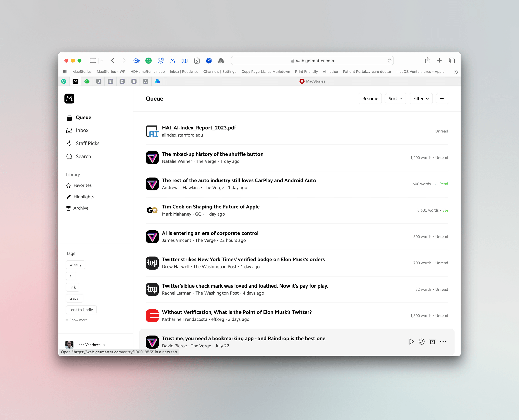The height and width of the screenshot is (420, 519).
Task: Select the 'ai' tag filter
Action: coord(71,276)
